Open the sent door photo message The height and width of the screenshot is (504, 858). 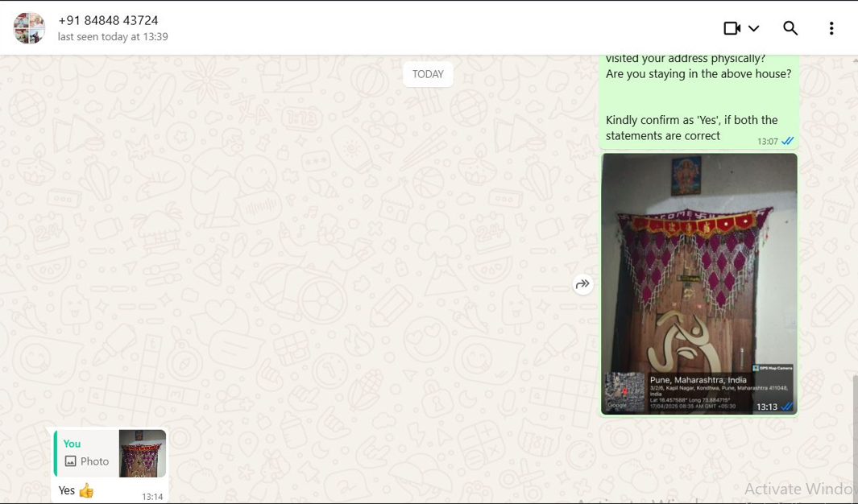tap(698, 283)
